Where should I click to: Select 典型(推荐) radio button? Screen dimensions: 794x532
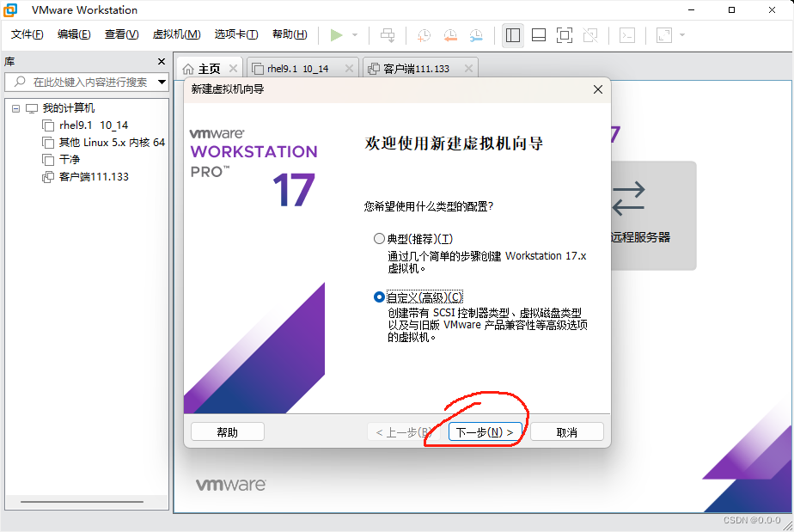[379, 239]
